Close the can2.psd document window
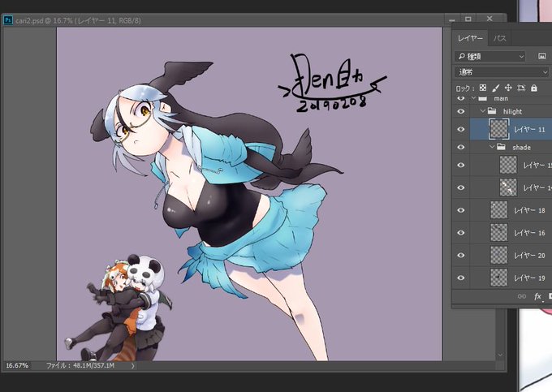This screenshot has width=552, height=392. [489, 19]
